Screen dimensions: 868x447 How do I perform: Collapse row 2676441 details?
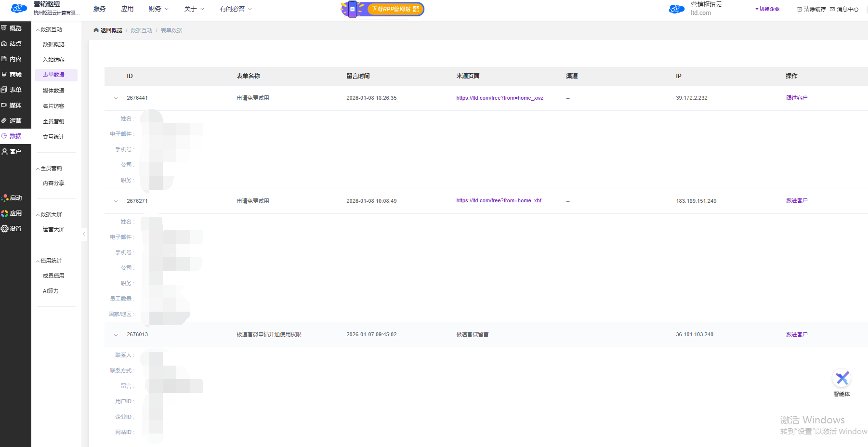point(116,98)
